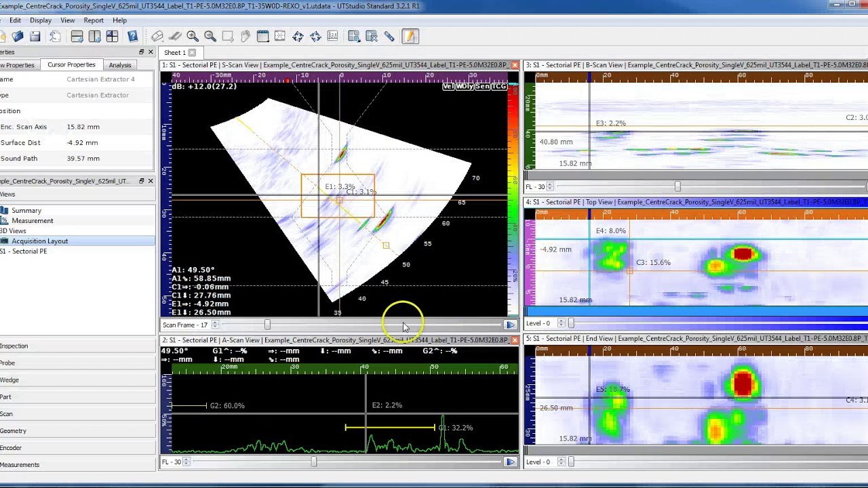868x488 pixels.
Task: Play the A-Scan FL animation
Action: pyautogui.click(x=511, y=462)
